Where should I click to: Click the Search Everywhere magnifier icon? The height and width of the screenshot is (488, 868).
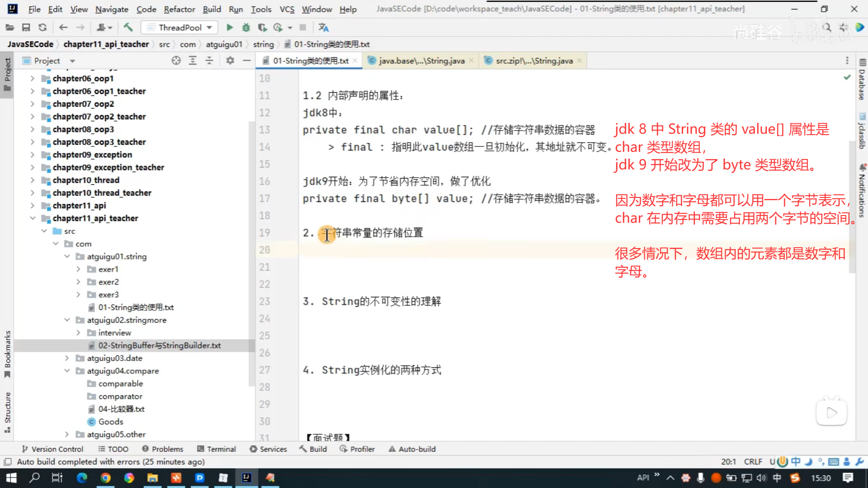(827, 28)
